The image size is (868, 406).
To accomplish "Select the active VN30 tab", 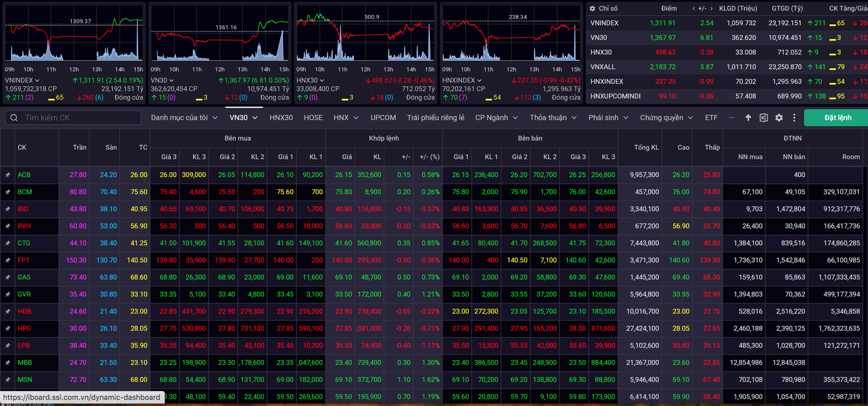I will tap(243, 118).
